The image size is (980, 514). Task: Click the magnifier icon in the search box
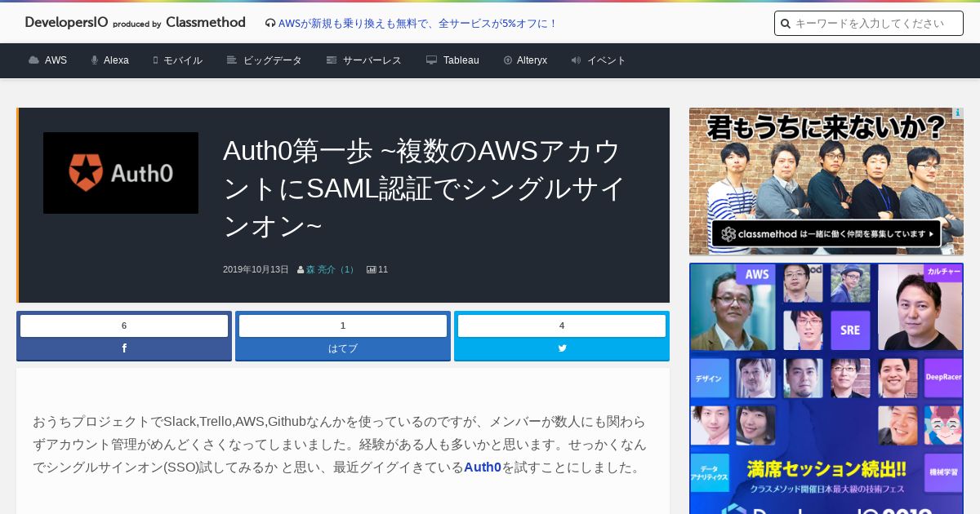coord(786,24)
